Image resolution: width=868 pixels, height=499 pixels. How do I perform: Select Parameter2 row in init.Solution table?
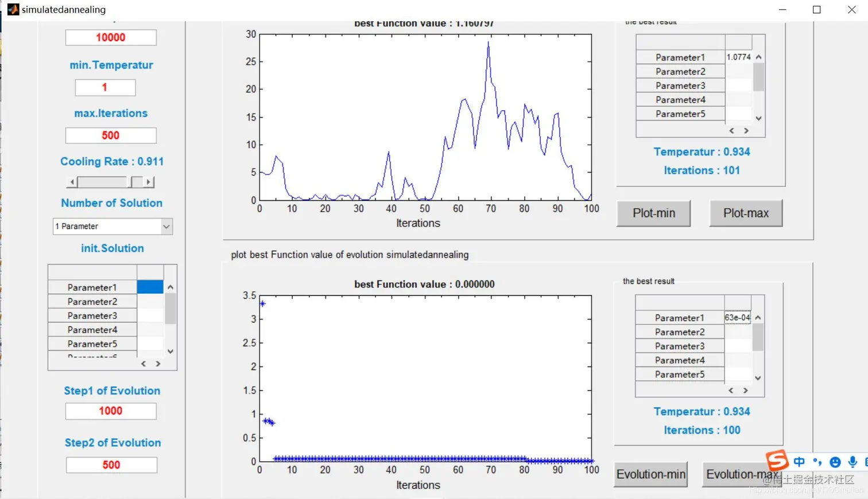point(92,302)
